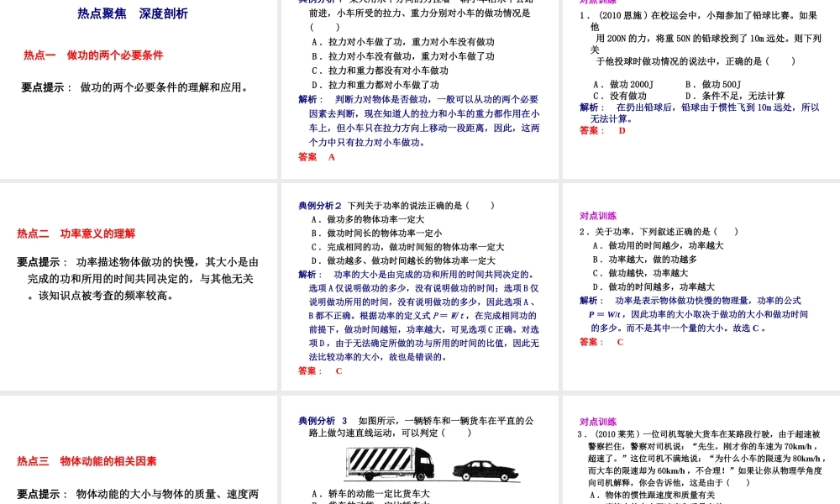Viewport: 840px width, 504px height.
Task: Click the line 要点提示: 功率描述物体做功的快慢
Action: 138,262
